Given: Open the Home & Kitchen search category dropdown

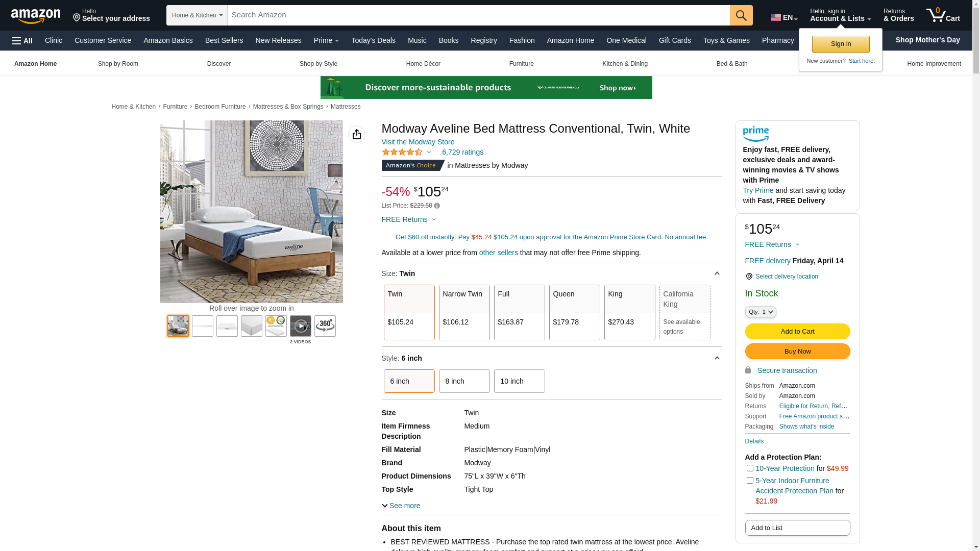Looking at the screenshot, I should pos(197,15).
